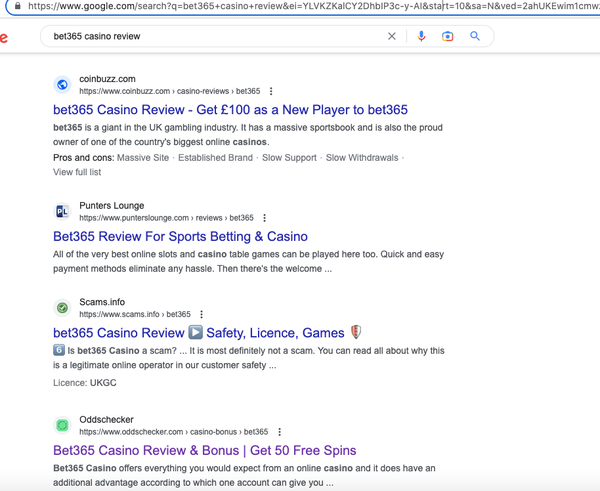600x491 pixels.
Task: Open 'bet365 Casino Review - Get £100' link
Action: point(230,110)
